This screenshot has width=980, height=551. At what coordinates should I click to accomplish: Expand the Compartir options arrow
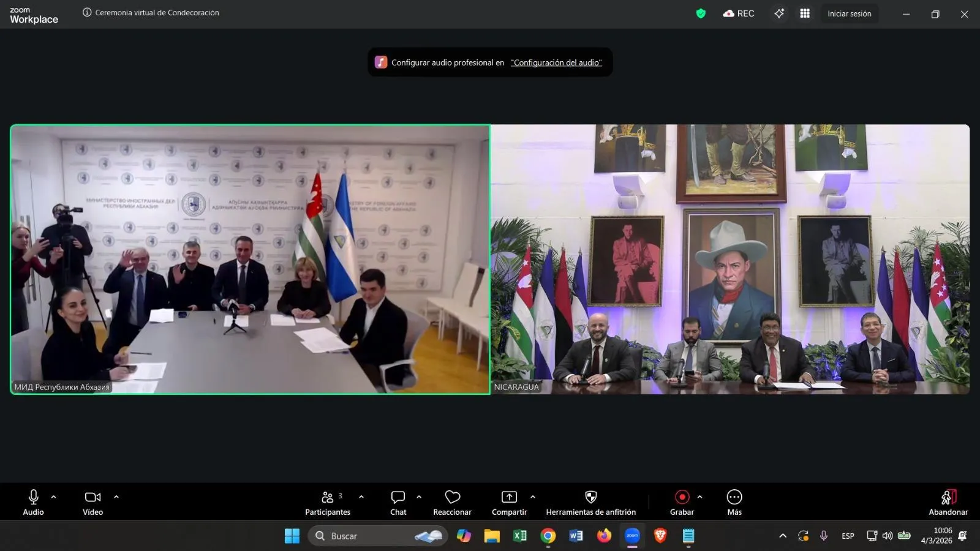pyautogui.click(x=533, y=497)
